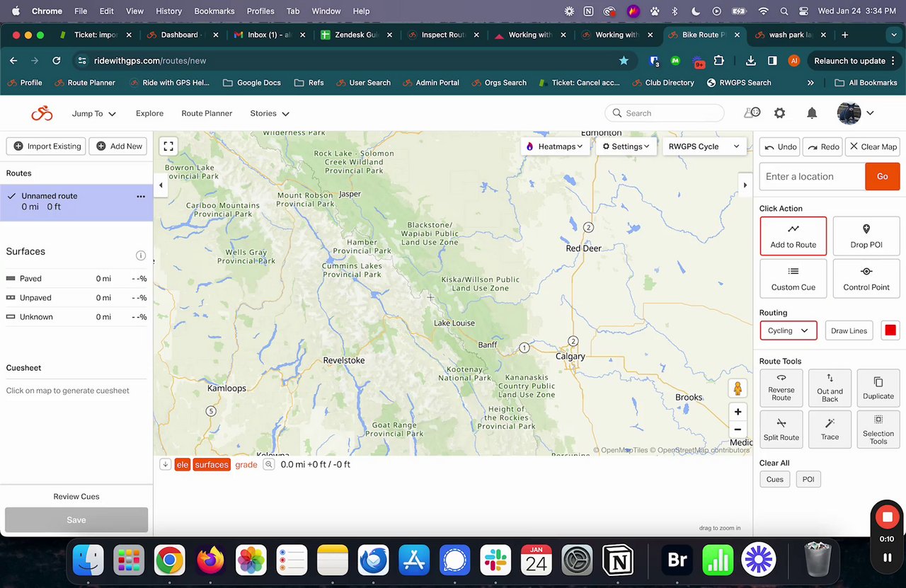This screenshot has height=588, width=906.
Task: Open the Heatmaps dropdown
Action: (556, 146)
